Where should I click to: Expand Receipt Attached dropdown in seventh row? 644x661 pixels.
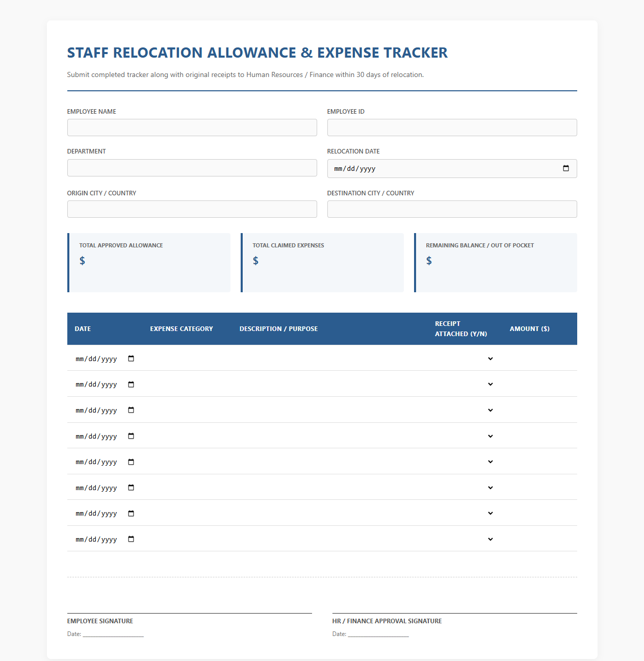pos(465,513)
